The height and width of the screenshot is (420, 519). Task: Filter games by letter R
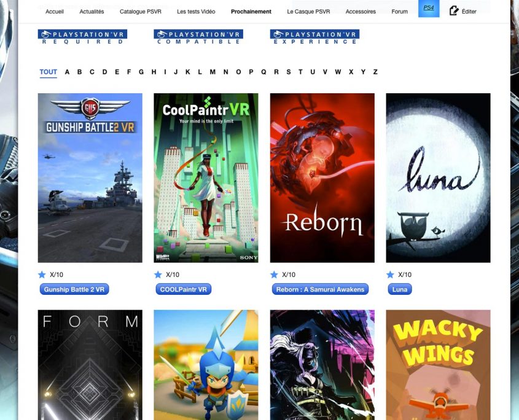(276, 72)
